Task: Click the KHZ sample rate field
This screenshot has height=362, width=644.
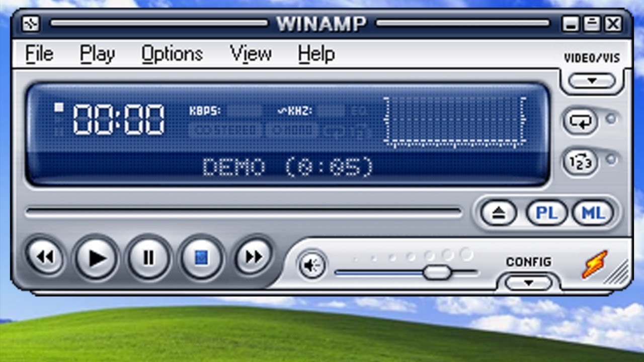Action: tap(331, 111)
